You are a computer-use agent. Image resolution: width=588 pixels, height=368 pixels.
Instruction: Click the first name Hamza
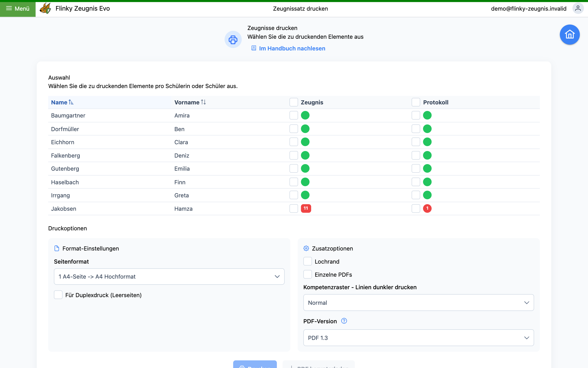(x=183, y=209)
